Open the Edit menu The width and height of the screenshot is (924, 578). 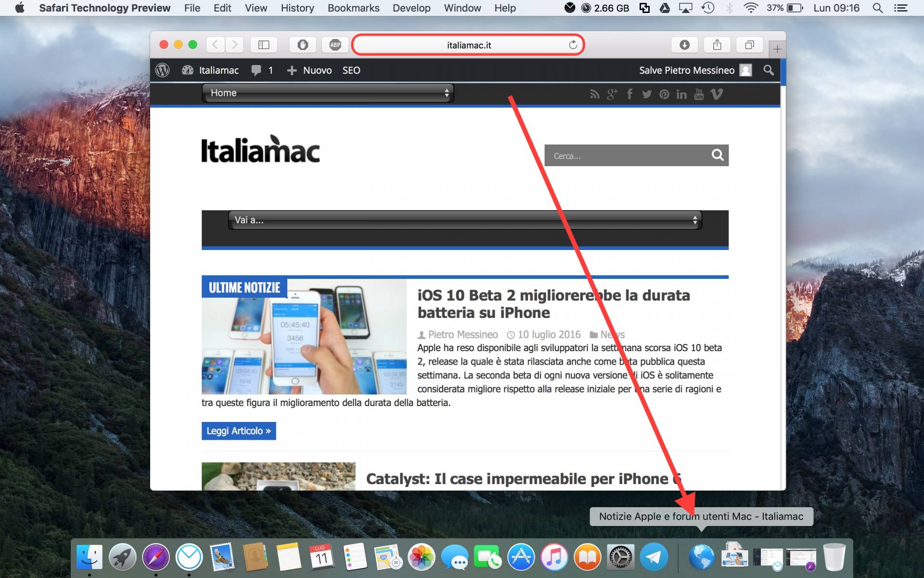pyautogui.click(x=222, y=8)
